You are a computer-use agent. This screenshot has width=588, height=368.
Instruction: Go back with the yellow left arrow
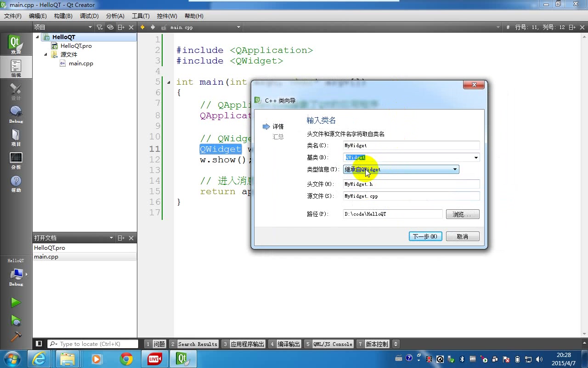(x=142, y=27)
